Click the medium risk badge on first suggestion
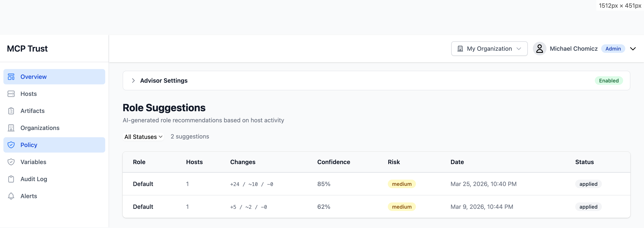Viewport: 644px width, 228px height. point(401,184)
